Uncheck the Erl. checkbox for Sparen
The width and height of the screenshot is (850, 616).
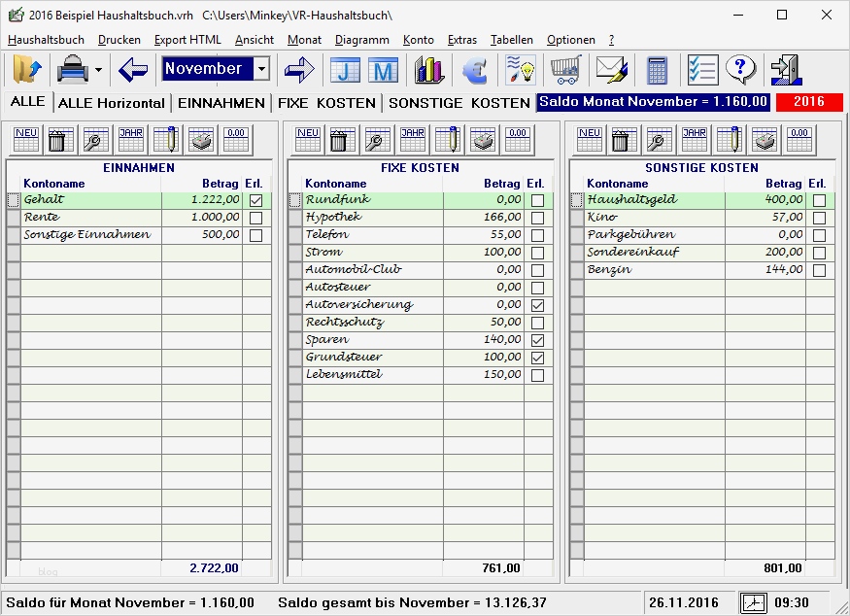pyautogui.click(x=537, y=340)
